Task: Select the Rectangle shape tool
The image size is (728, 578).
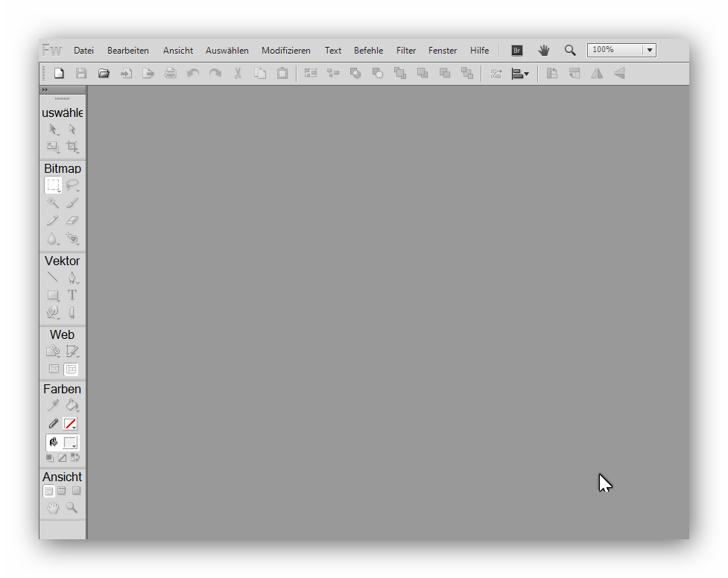Action: pyautogui.click(x=53, y=295)
